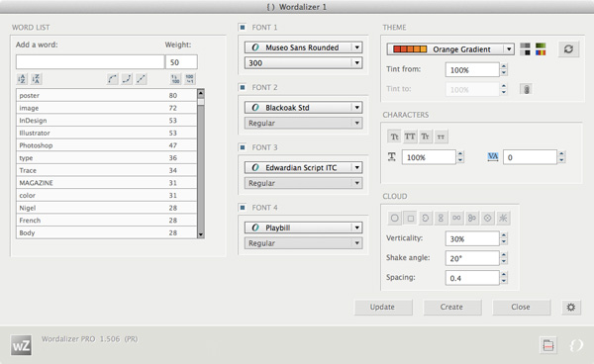Viewport: 594px width, 364px height.
Task: Click the Add a word input field
Action: coord(90,62)
